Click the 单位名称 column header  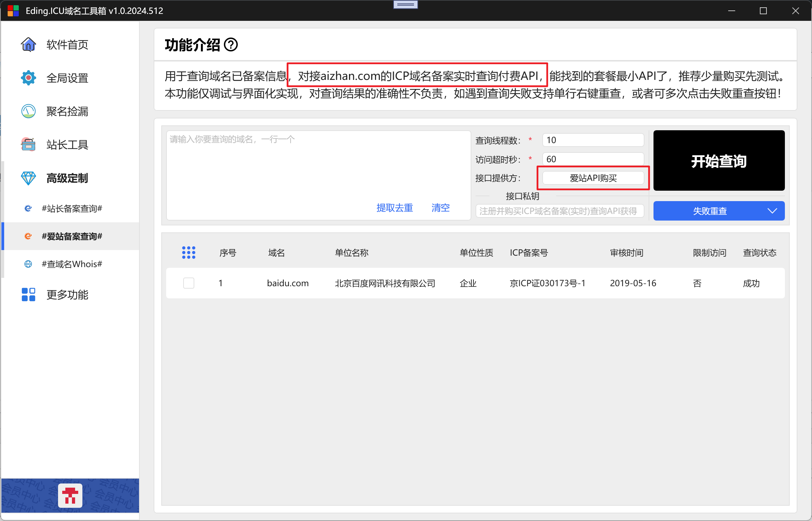click(351, 253)
